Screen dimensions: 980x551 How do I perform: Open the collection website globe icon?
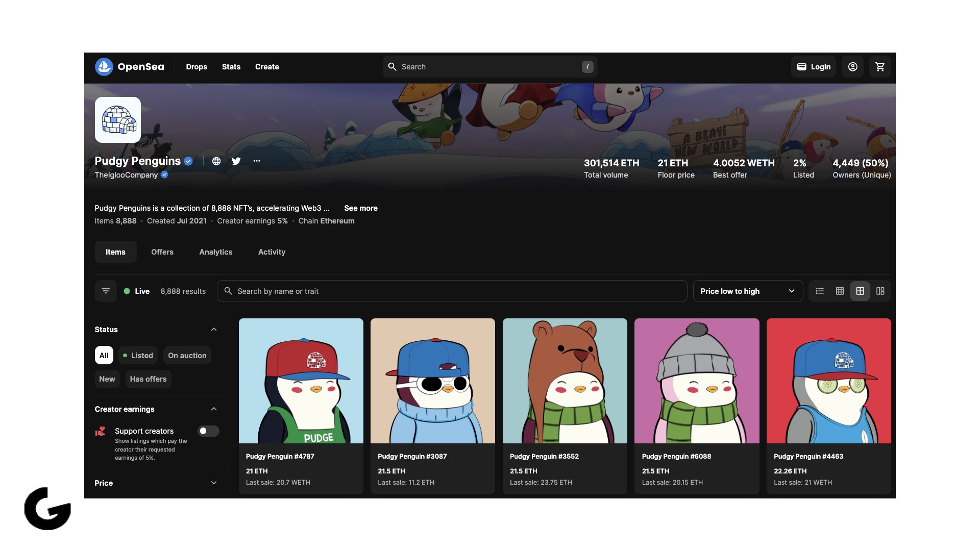point(216,161)
